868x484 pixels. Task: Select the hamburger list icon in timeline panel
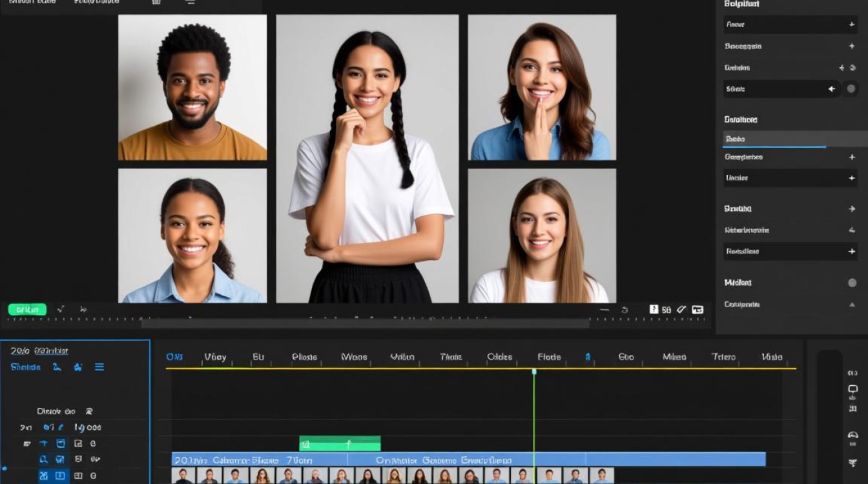pos(99,367)
